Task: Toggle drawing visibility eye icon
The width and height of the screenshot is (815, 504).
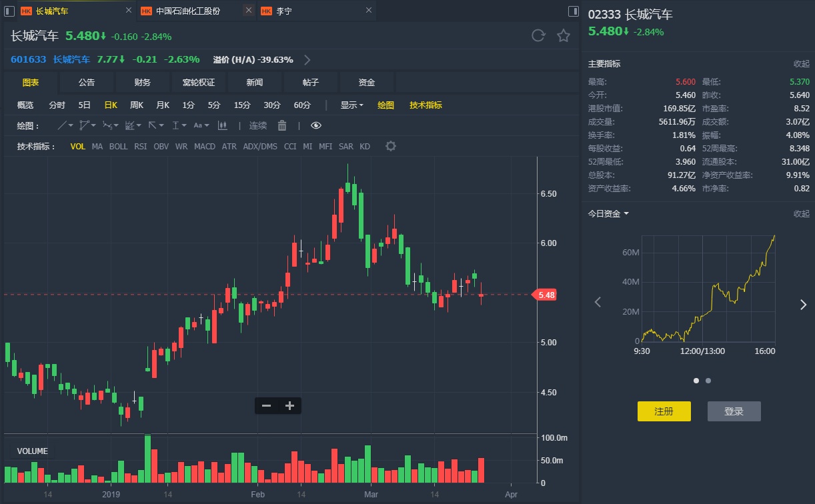Action: coord(316,125)
